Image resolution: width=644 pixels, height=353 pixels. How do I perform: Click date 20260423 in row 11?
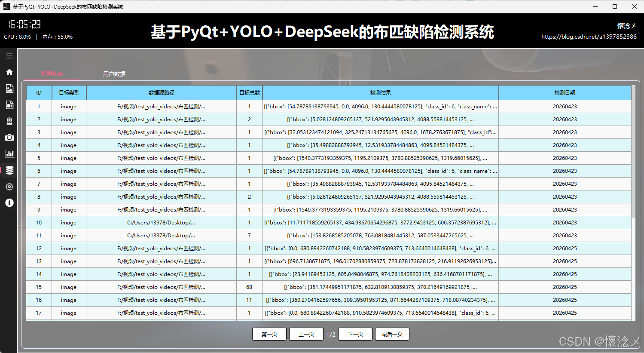[x=565, y=236]
